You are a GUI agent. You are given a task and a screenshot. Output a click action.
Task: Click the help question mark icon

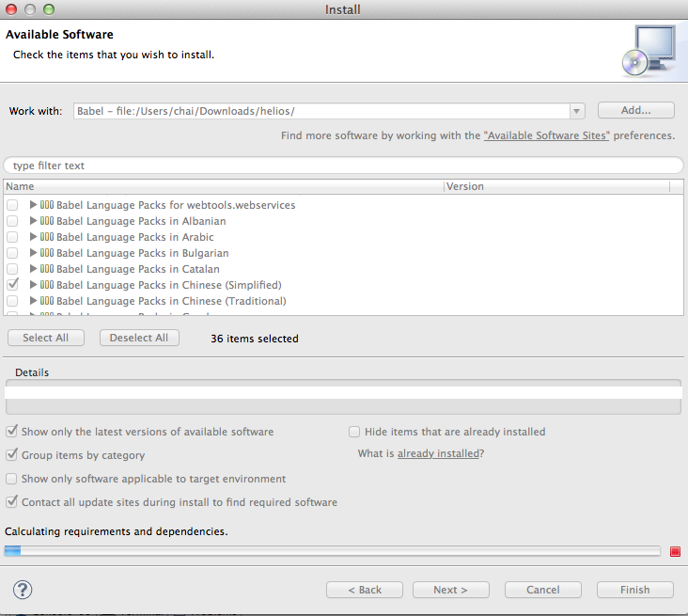[23, 590]
